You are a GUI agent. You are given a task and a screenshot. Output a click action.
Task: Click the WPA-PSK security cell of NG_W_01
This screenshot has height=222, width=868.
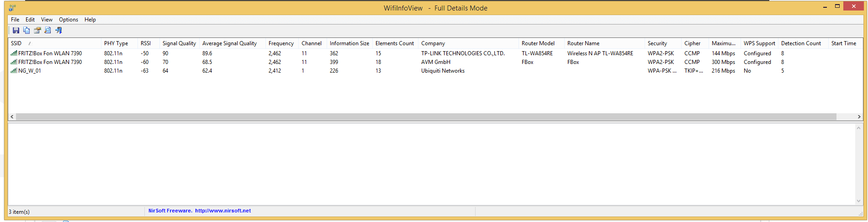tap(662, 71)
